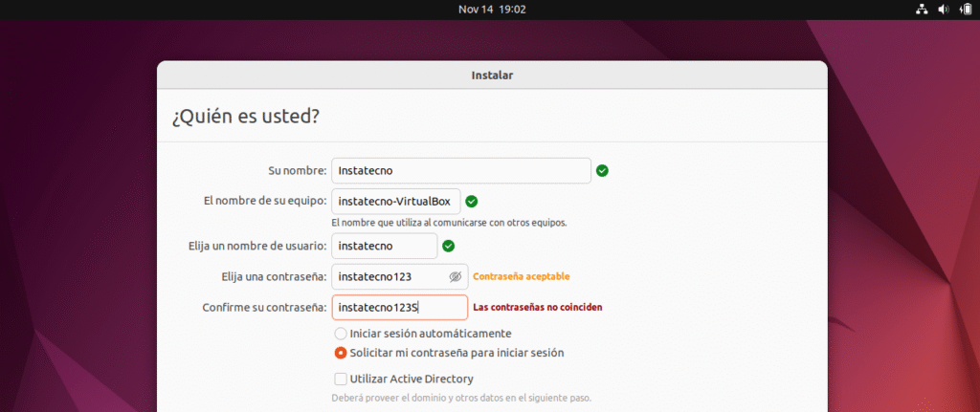980x412 pixels.
Task: Click the Confirme su contraseña field
Action: pyautogui.click(x=399, y=308)
